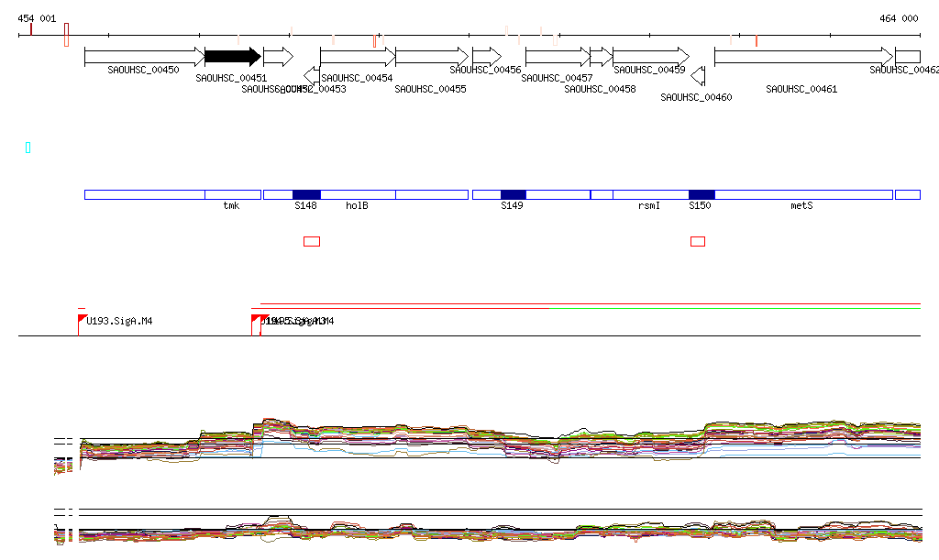The width and height of the screenshot is (939, 560).
Task: Click the SAOUHSC_00457 label text
Action: (557, 79)
